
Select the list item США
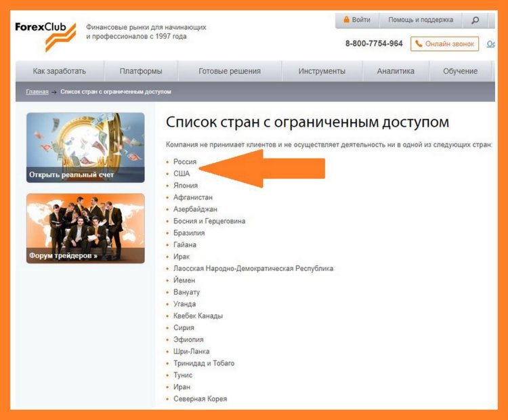182,173
